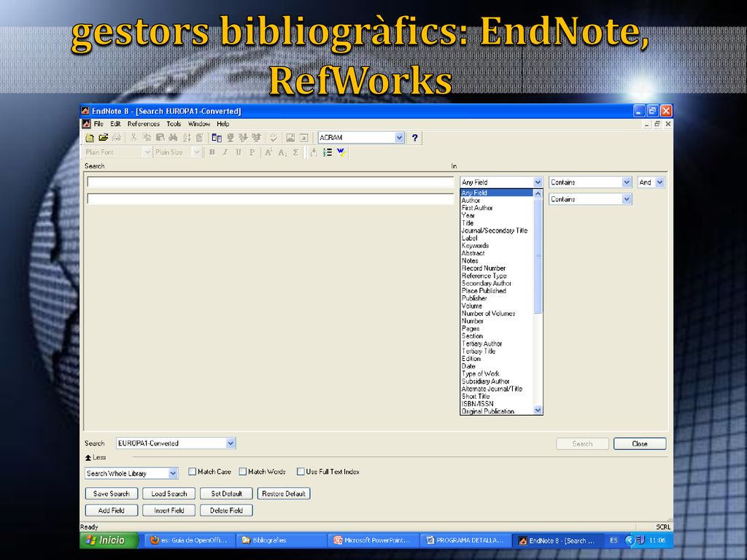Collapse the Any Field combo box
This screenshot has height=560, width=747.
[538, 182]
